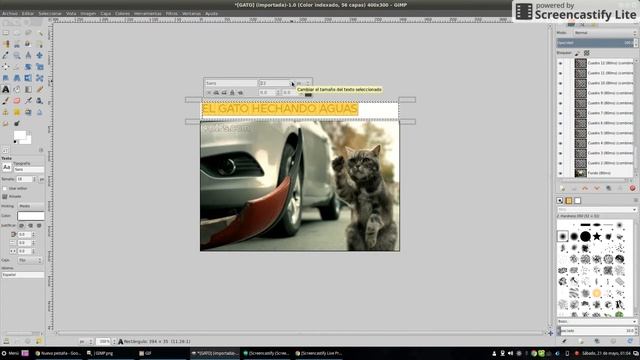Click the text Color swatch
640x360 pixels.
(31, 216)
